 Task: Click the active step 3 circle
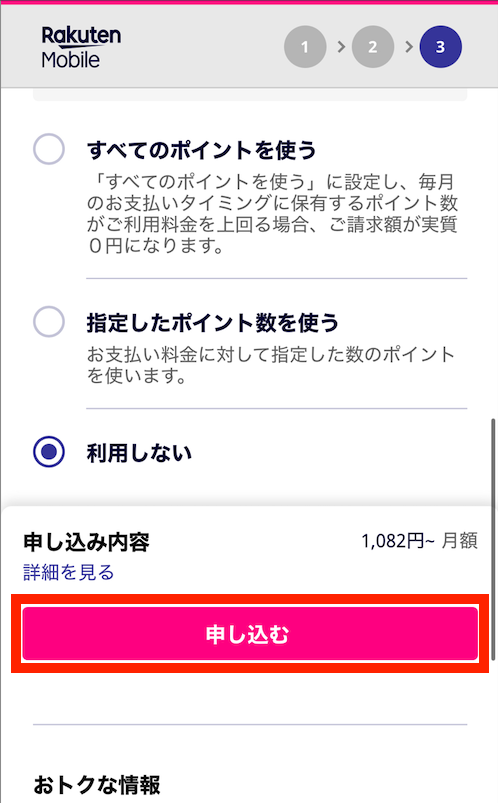pyautogui.click(x=440, y=47)
